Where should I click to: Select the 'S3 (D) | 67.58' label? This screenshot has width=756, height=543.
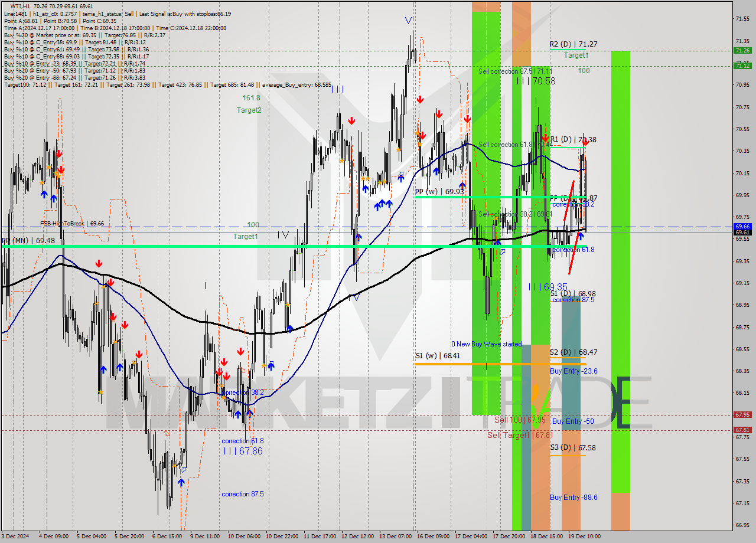click(x=573, y=447)
